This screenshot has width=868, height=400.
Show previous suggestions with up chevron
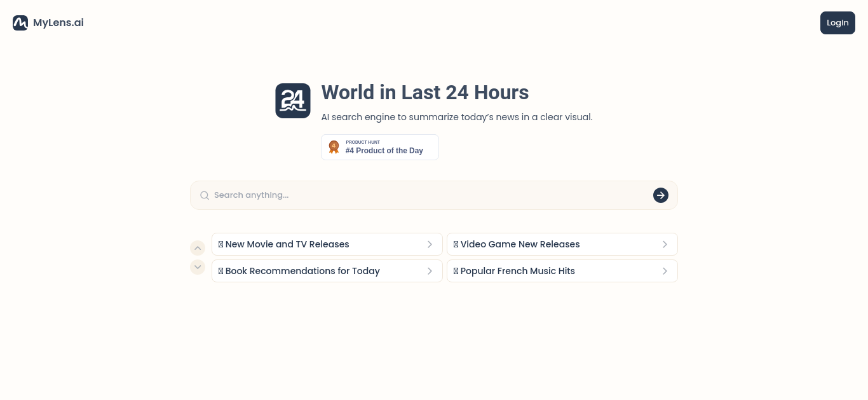(198, 248)
